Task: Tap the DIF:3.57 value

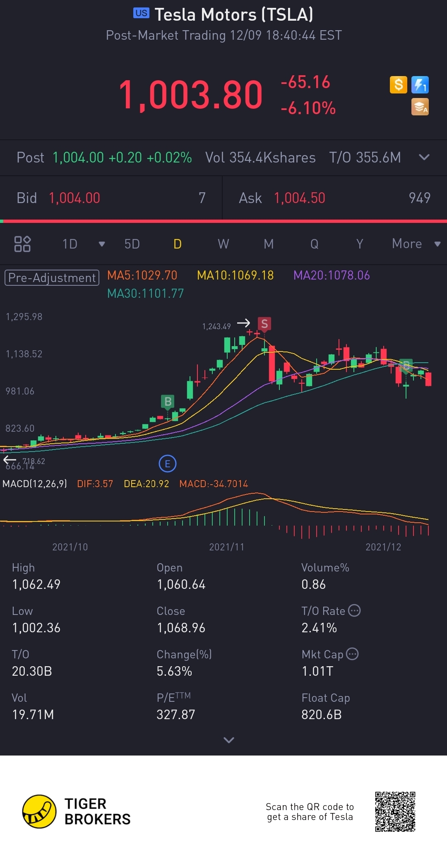Action: click(95, 484)
